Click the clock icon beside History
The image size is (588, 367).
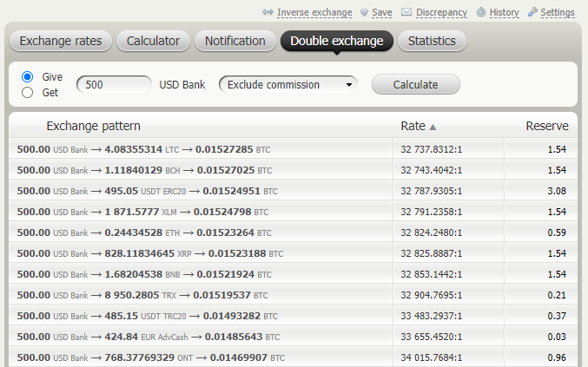tap(481, 12)
